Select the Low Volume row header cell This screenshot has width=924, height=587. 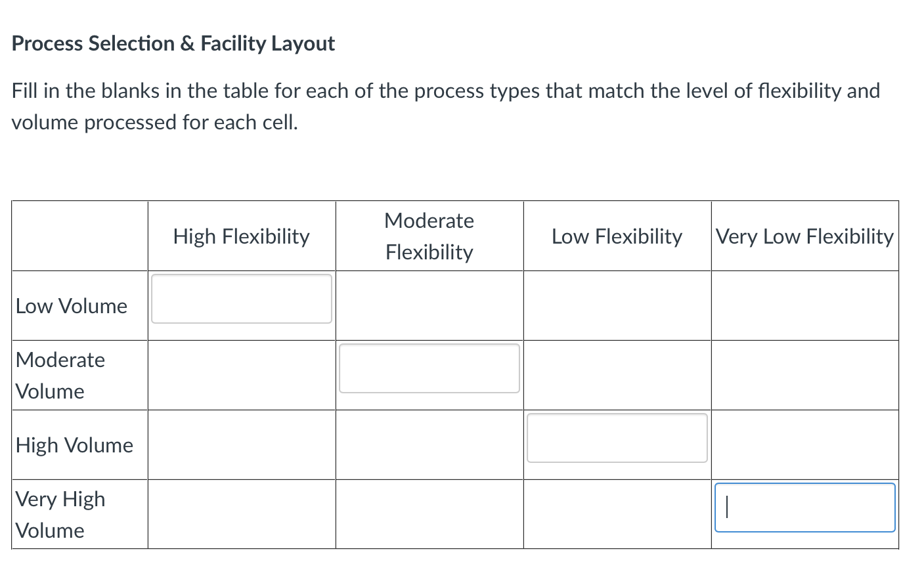[72, 305]
